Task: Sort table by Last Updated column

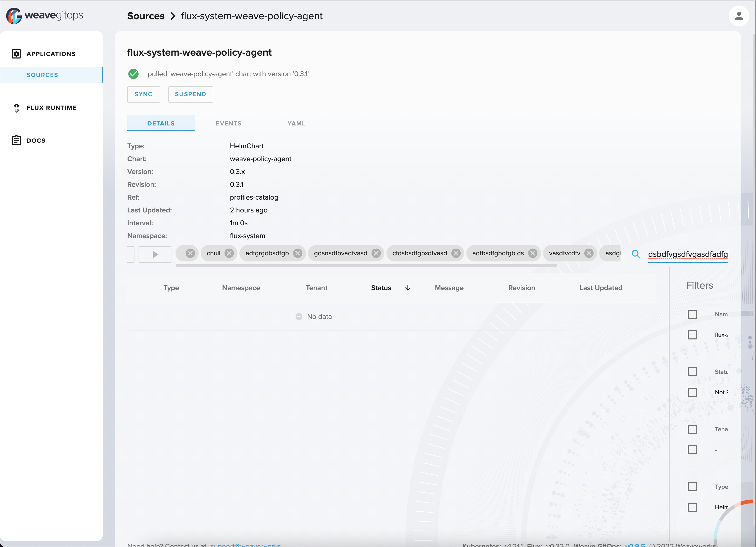Action: [601, 288]
